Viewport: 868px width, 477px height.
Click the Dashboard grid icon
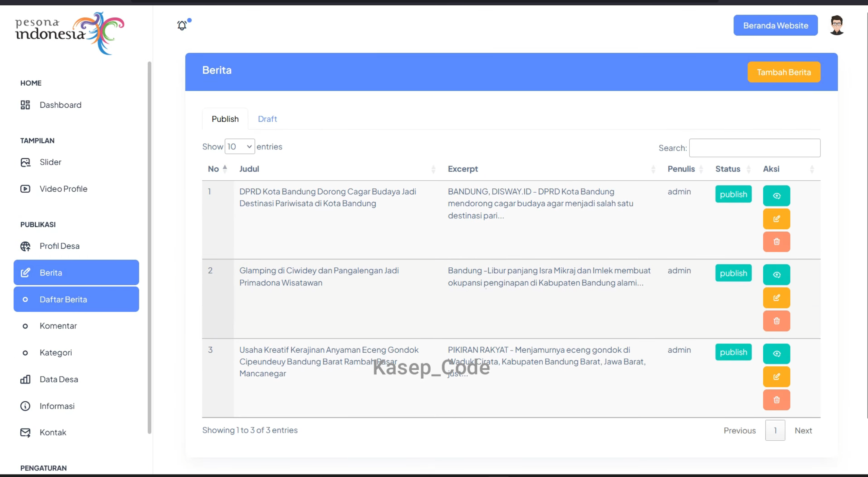25,105
